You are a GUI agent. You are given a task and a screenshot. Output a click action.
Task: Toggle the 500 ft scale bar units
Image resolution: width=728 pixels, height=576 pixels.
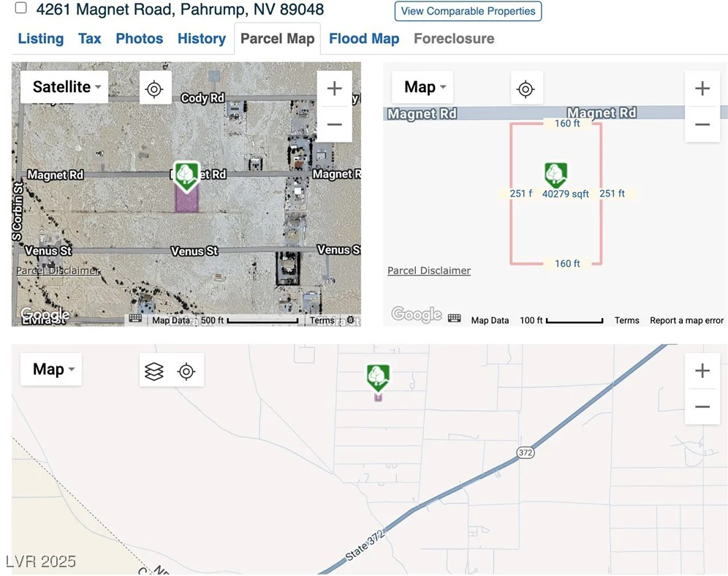pos(249,320)
